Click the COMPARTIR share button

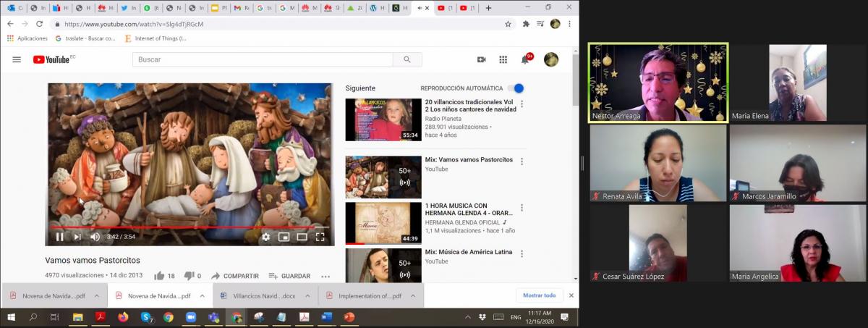click(x=234, y=276)
